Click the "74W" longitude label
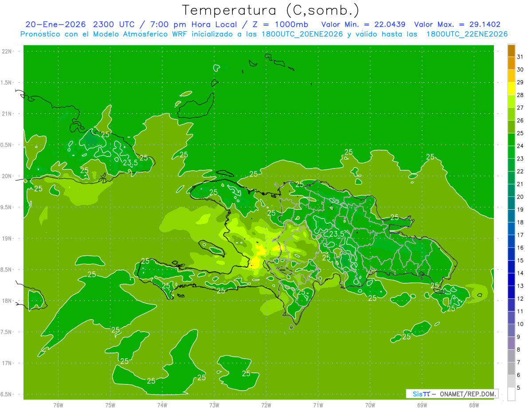This screenshot has height=411, width=532. tap(162, 405)
